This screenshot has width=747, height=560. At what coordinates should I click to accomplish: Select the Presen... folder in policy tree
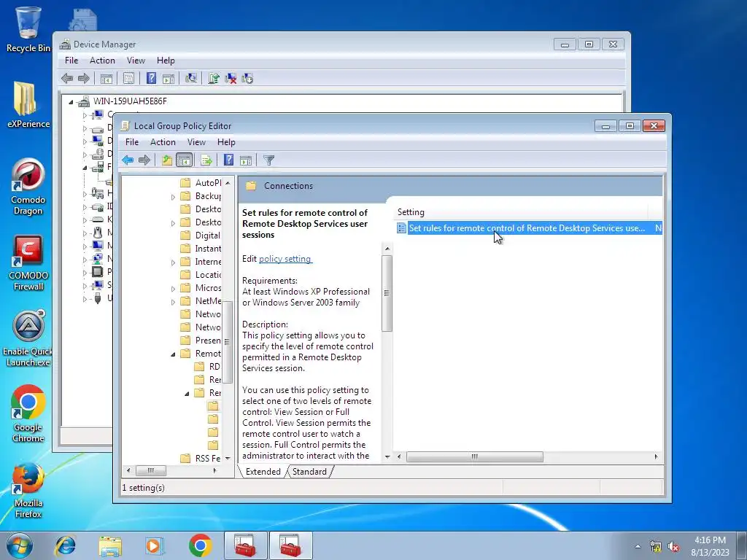pos(201,341)
